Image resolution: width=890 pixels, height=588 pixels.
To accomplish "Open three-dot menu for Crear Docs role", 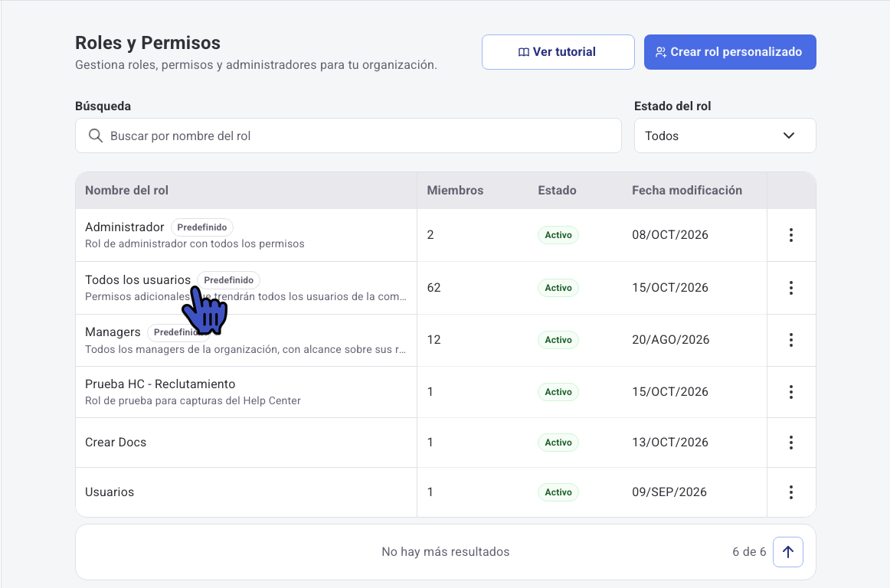I will tap(790, 443).
